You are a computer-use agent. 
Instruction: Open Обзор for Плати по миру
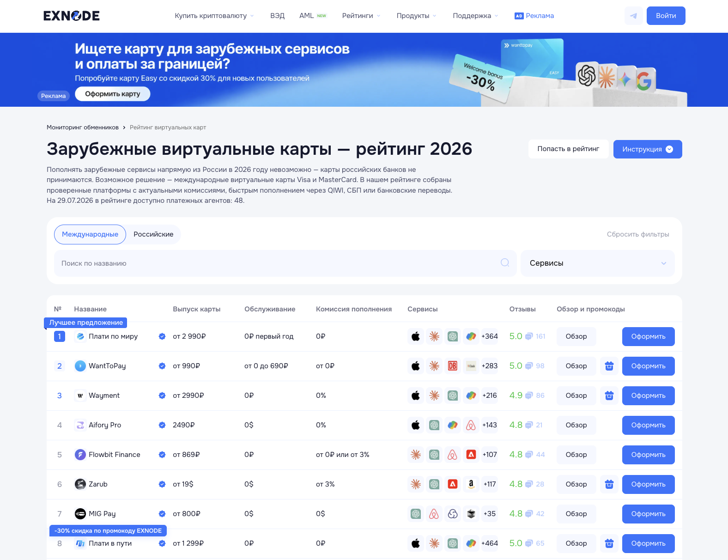tap(576, 336)
